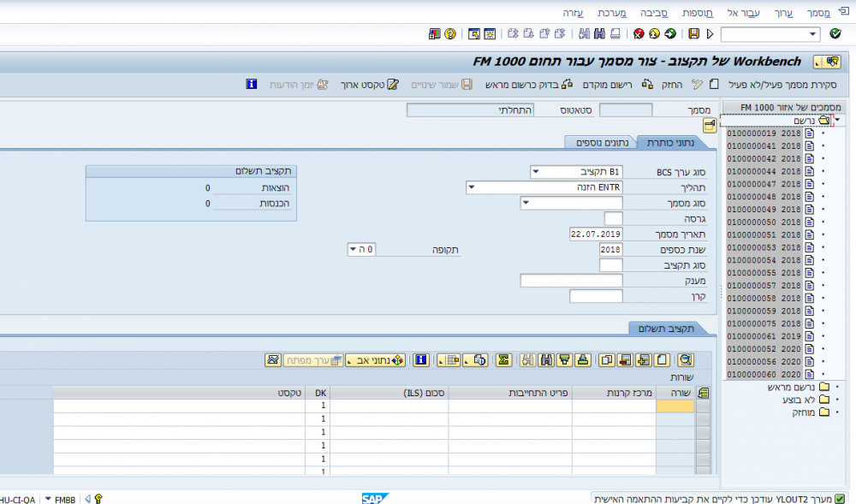Click the chart graphic icon in the lines toolbar
Image resolution: width=856 pixels, height=504 pixels.
273,360
